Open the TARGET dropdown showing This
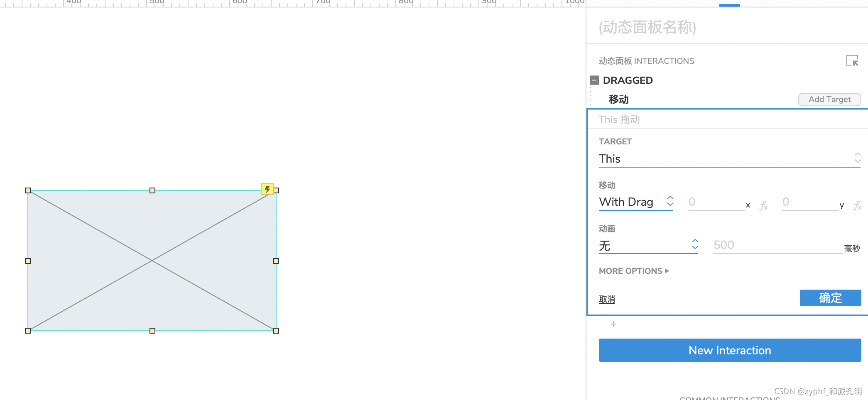Screen dimensions: 868x400 click(729, 159)
